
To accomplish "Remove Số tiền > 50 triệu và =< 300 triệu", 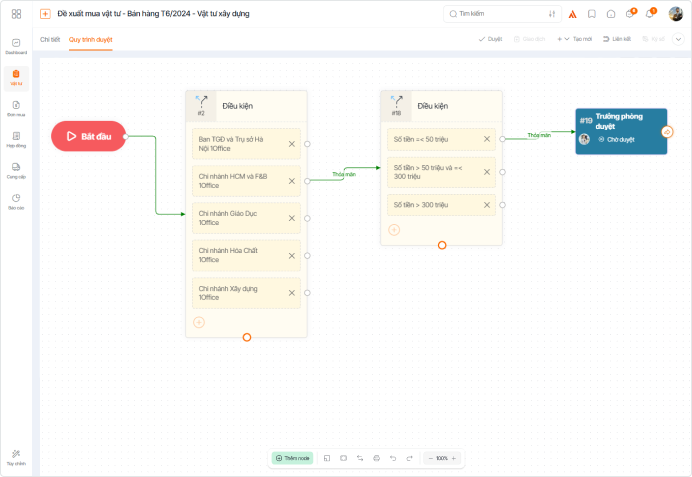I will tap(487, 172).
